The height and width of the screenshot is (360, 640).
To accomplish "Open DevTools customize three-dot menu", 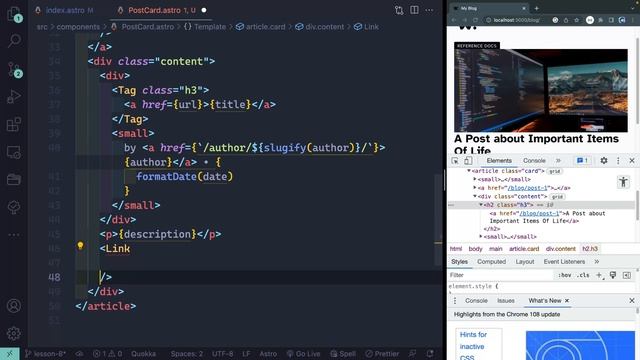I will pyautogui.click(x=618, y=161).
